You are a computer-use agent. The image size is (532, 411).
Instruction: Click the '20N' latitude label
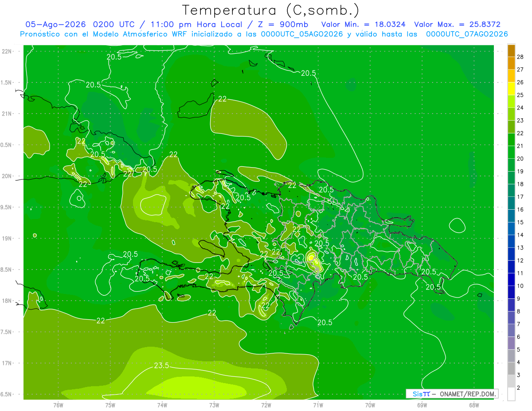coord(7,176)
